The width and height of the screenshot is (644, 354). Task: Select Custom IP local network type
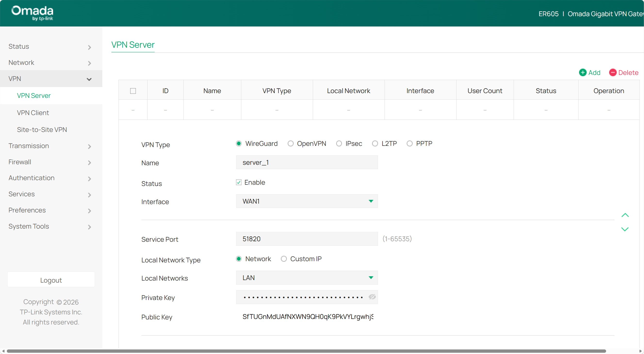(x=284, y=259)
